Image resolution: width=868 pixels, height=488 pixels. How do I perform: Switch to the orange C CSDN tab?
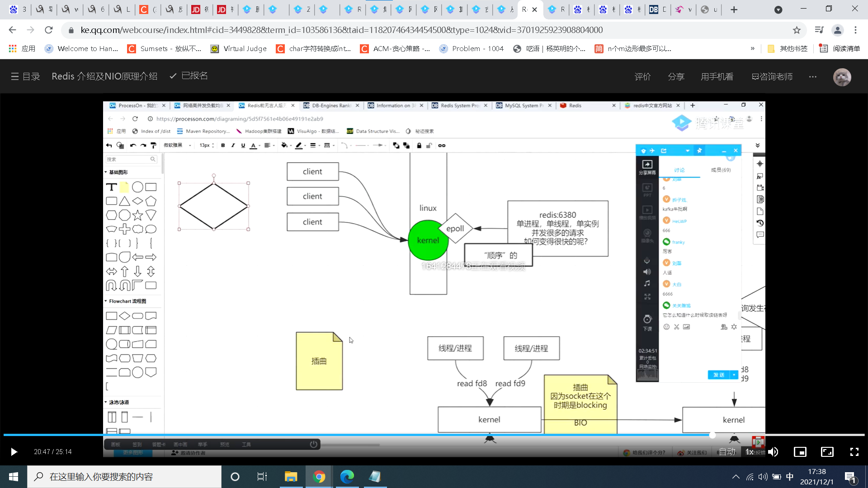(x=147, y=9)
